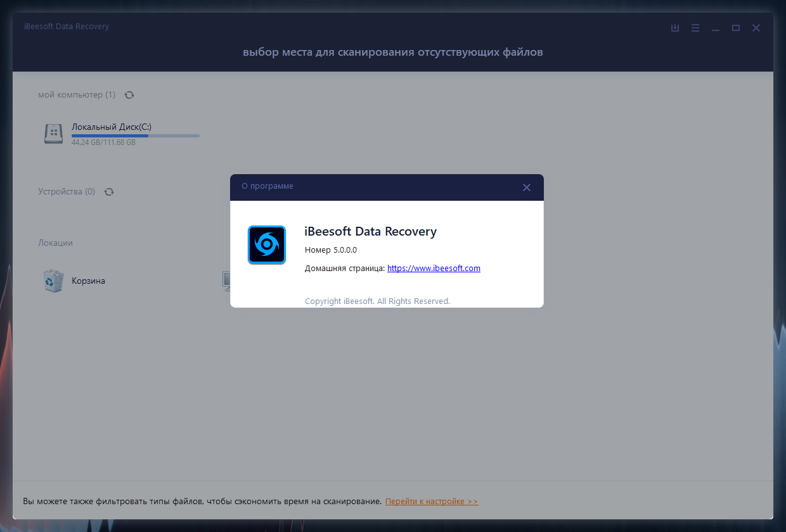Screen dimensions: 786x532
Task: Select the Локальный Диск(C:) drive icon
Action: [53, 134]
